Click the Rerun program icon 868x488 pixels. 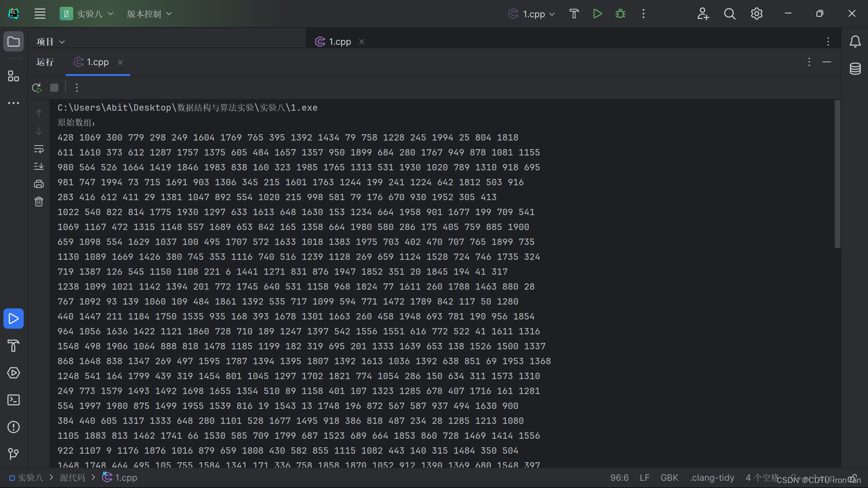point(37,88)
